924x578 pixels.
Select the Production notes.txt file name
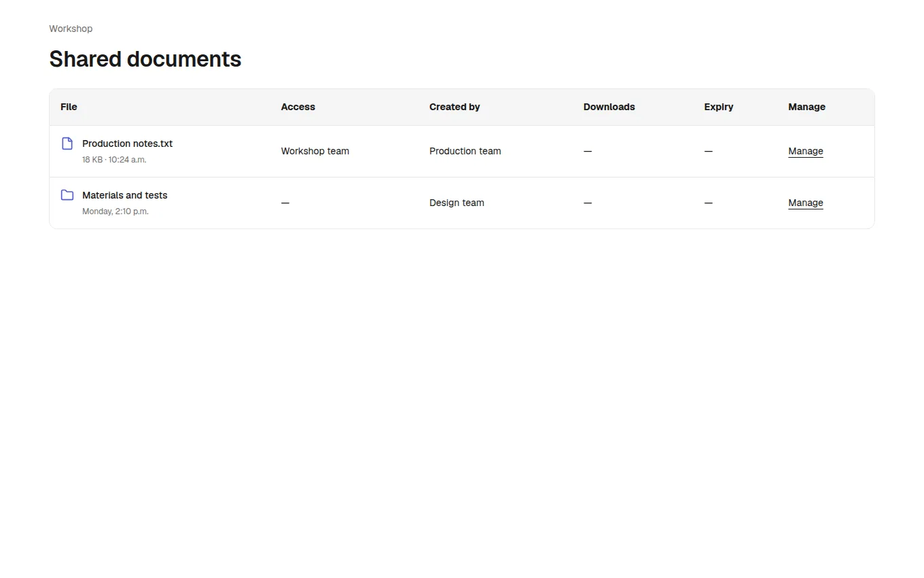click(x=128, y=143)
